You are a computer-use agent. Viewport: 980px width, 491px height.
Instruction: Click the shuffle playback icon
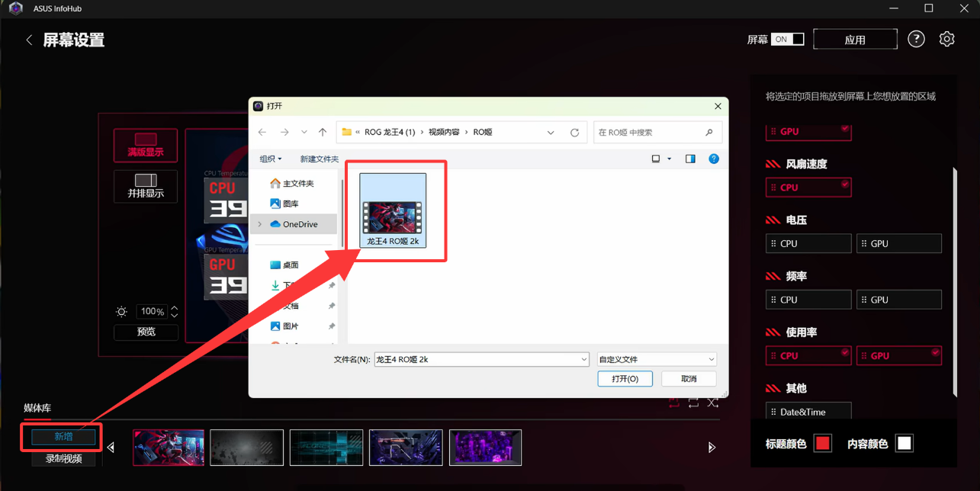pos(713,403)
